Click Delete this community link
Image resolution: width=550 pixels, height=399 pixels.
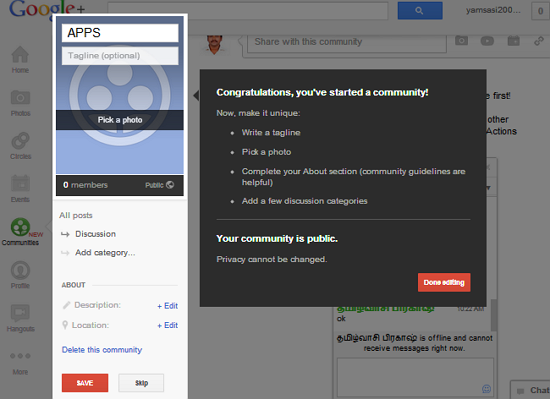[102, 350]
